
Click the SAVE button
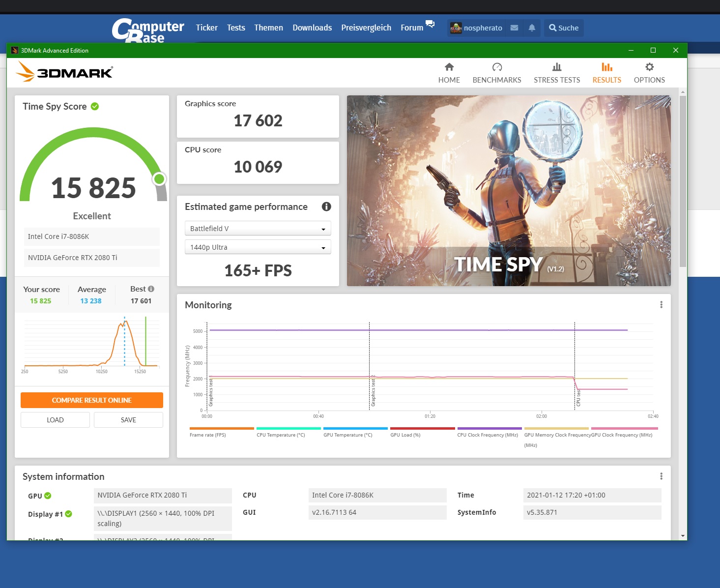point(128,420)
